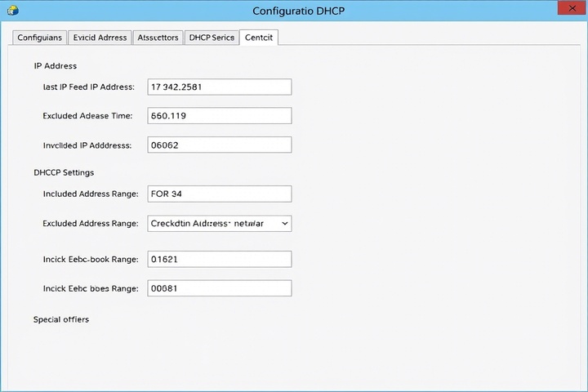Click the Included Address Range label

click(90, 194)
